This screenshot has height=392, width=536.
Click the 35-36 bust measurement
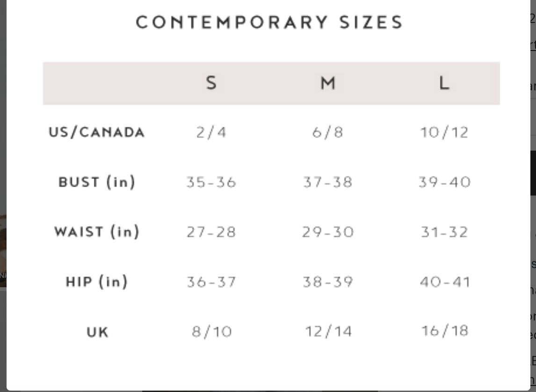tap(211, 182)
